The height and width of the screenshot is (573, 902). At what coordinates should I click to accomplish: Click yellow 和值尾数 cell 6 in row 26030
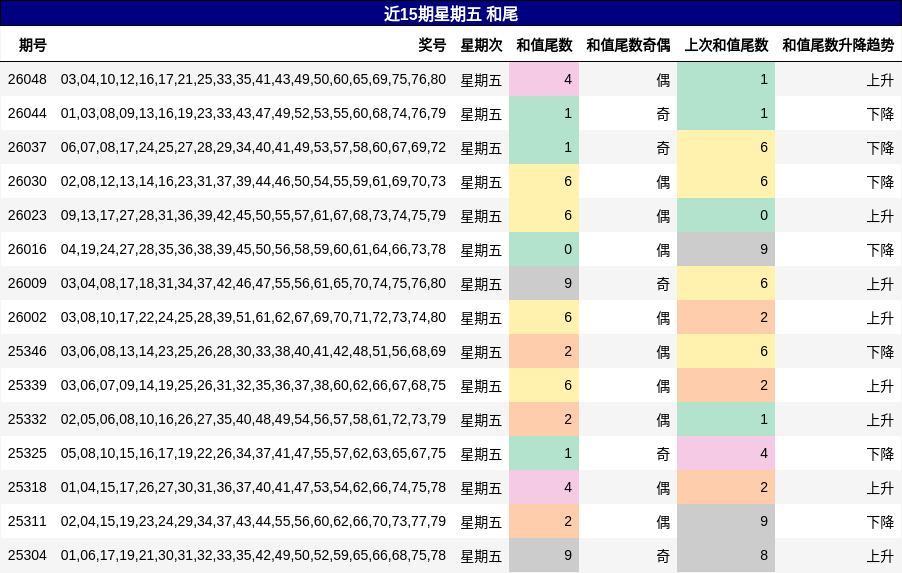click(x=544, y=181)
